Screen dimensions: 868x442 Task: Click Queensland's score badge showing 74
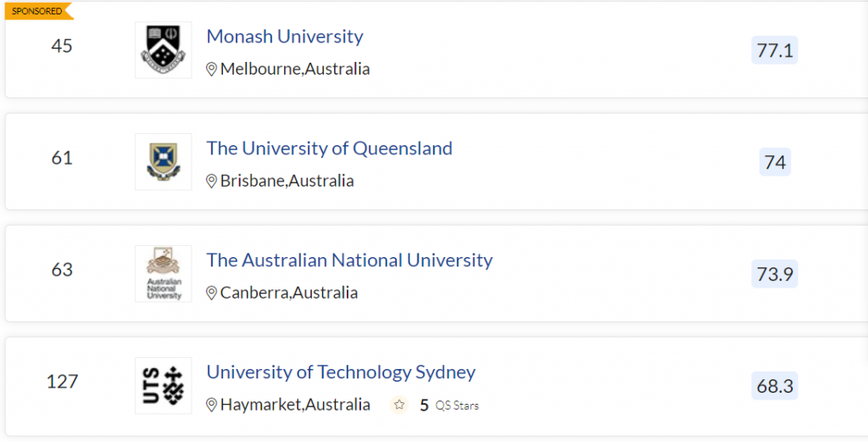coord(775,162)
